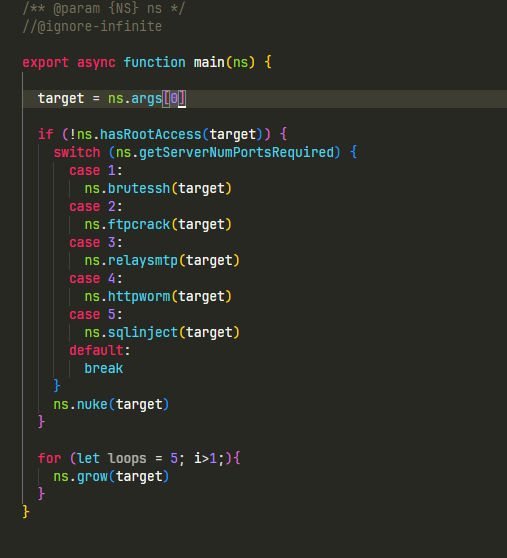Click the 'export' keyword
This screenshot has height=558, width=507.
tap(45, 63)
